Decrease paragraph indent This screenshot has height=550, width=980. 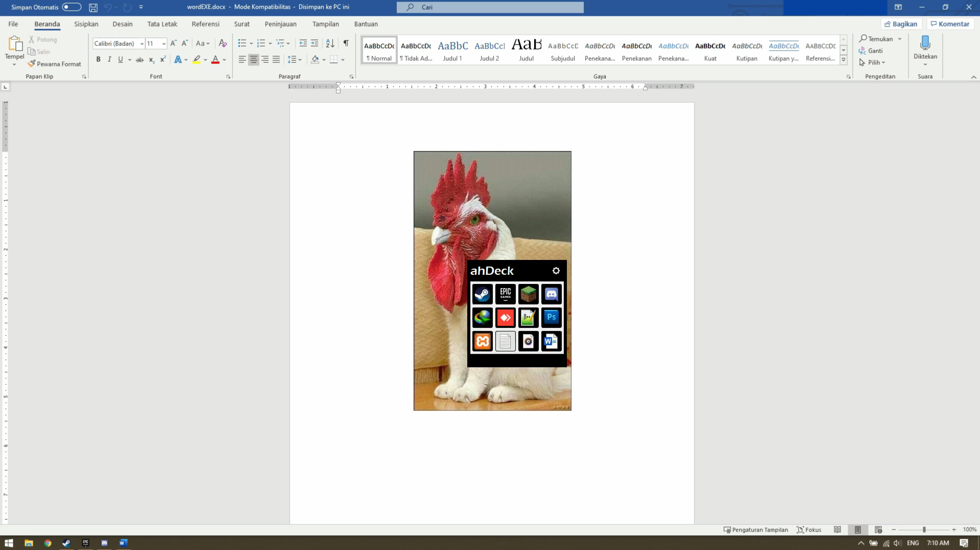coord(303,43)
